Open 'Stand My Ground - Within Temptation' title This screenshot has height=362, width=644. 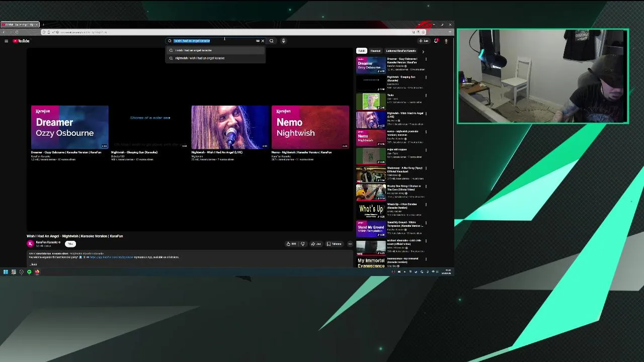pos(405,224)
